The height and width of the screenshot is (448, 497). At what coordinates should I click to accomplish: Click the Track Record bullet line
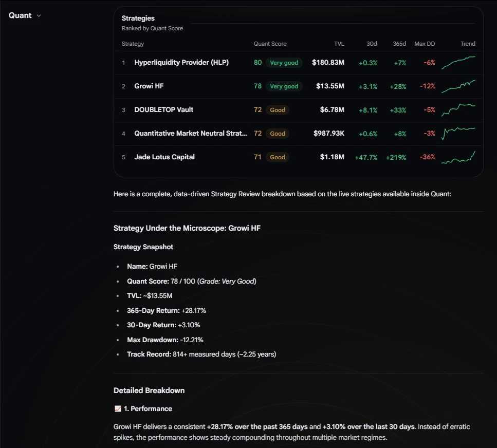201,354
